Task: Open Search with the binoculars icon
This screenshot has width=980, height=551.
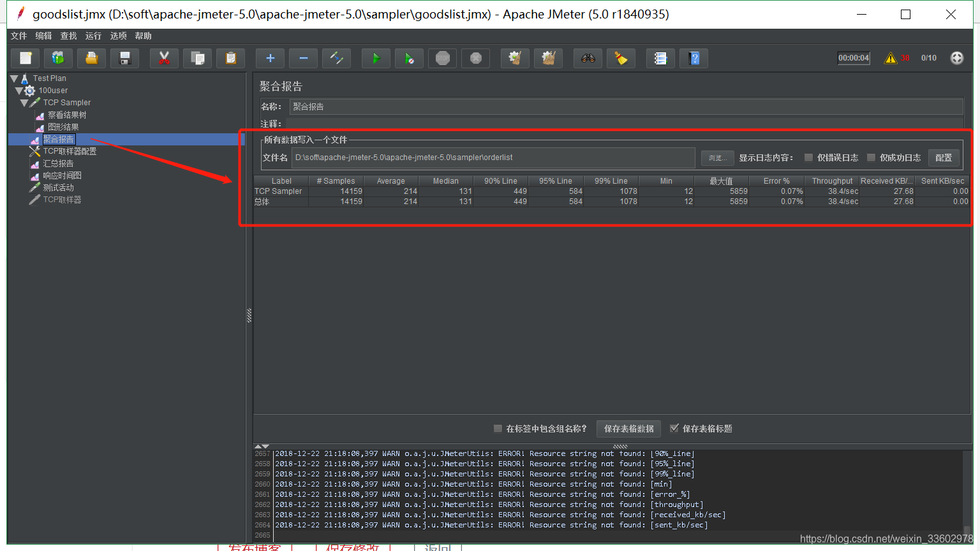Action: (x=588, y=58)
